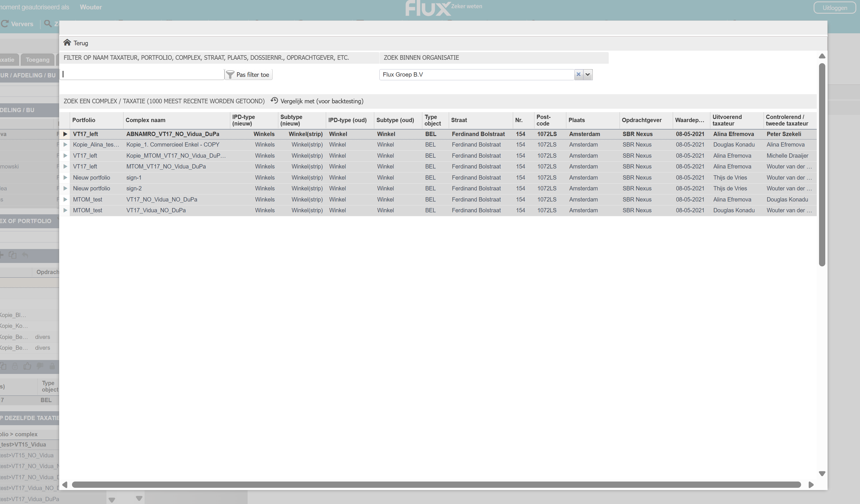Sort by the Subtype (oud) column header
860x504 pixels.
398,120
